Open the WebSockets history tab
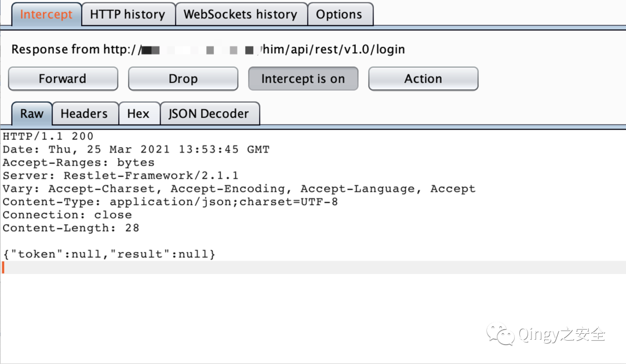This screenshot has width=626, height=364. click(x=240, y=14)
